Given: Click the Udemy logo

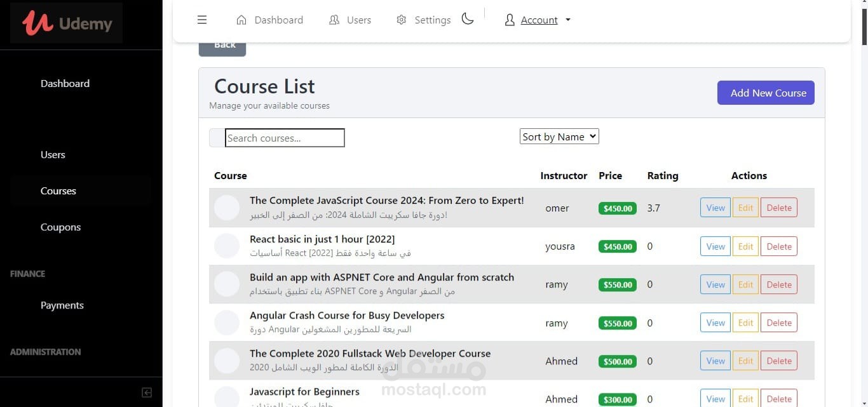Looking at the screenshot, I should tap(67, 23).
